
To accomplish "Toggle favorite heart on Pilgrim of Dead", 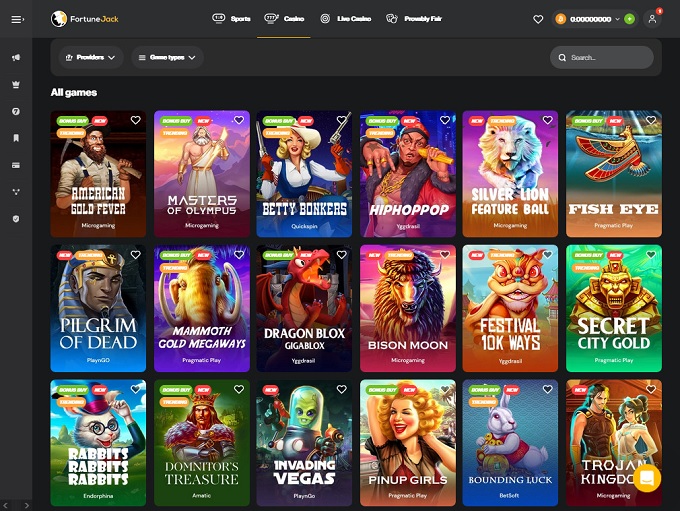I will [135, 255].
